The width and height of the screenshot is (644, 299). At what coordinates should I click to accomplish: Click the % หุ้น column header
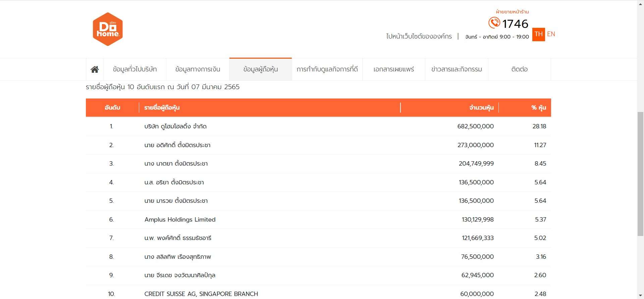[x=538, y=108]
